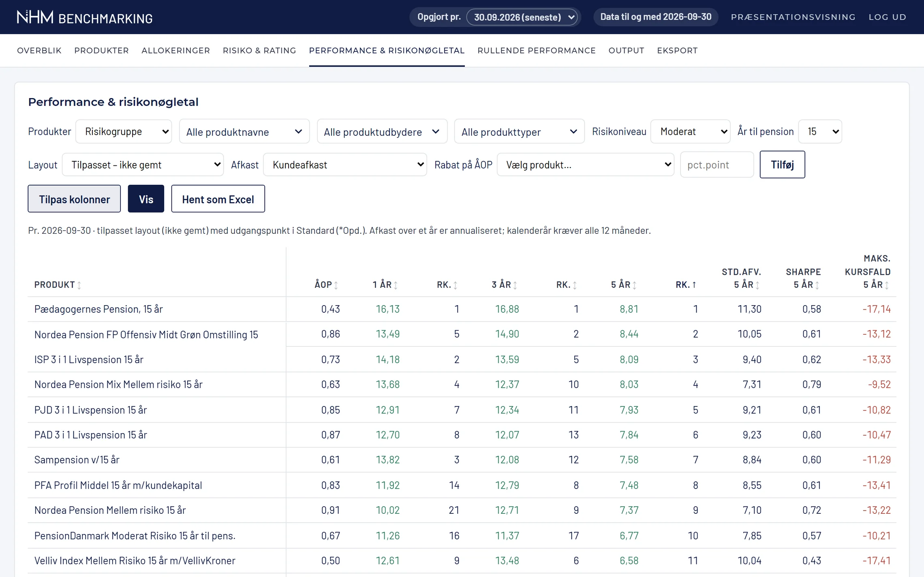Image resolution: width=924 pixels, height=577 pixels.
Task: Open the Output tab
Action: [626, 51]
